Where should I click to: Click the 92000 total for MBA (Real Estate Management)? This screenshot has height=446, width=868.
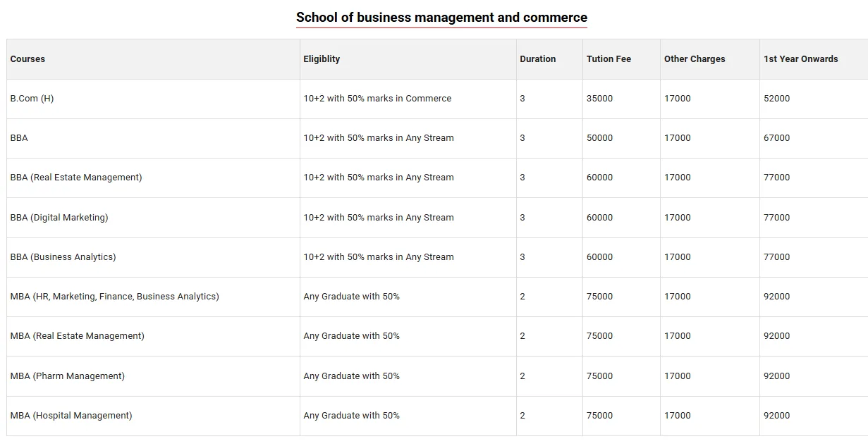pyautogui.click(x=776, y=336)
